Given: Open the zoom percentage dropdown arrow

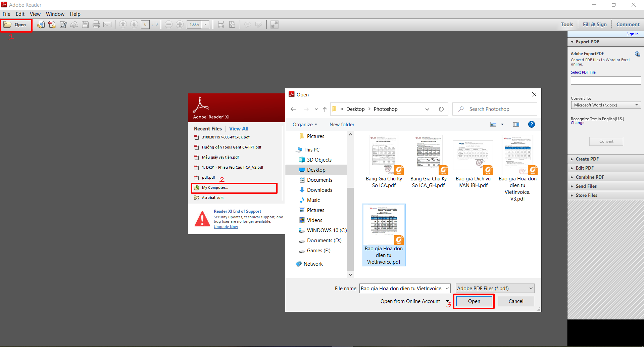Looking at the screenshot, I should click(206, 25).
